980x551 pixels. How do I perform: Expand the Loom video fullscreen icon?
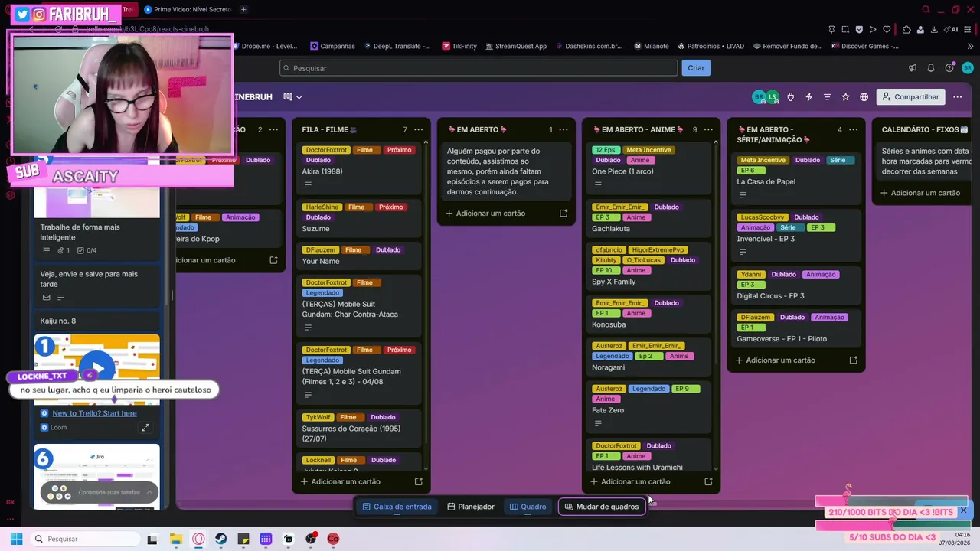click(145, 428)
